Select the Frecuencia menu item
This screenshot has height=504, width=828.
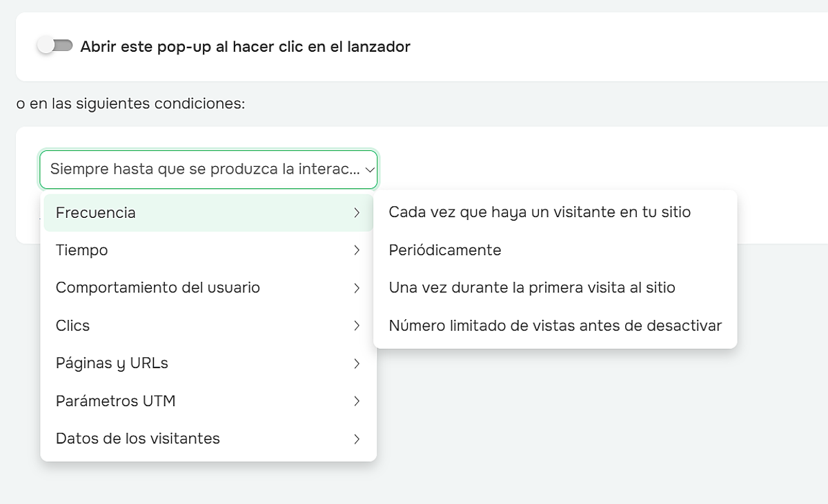(208, 212)
